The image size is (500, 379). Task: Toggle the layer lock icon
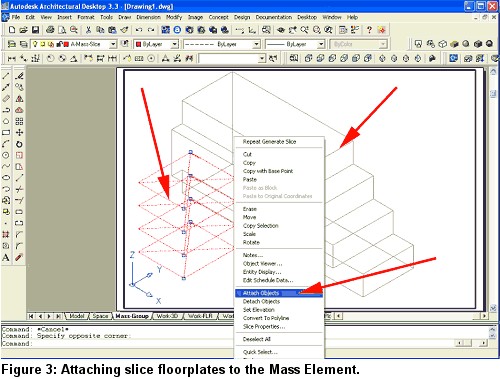(x=59, y=44)
